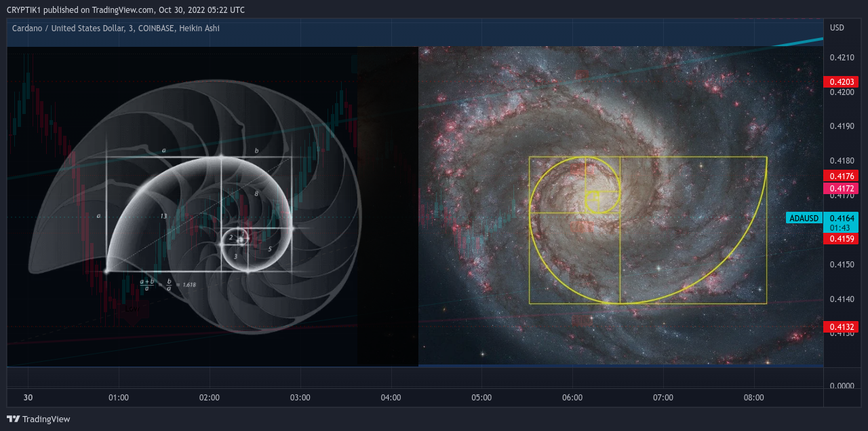Click the 04:00 time axis label
This screenshot has height=431, width=868.
(x=391, y=398)
